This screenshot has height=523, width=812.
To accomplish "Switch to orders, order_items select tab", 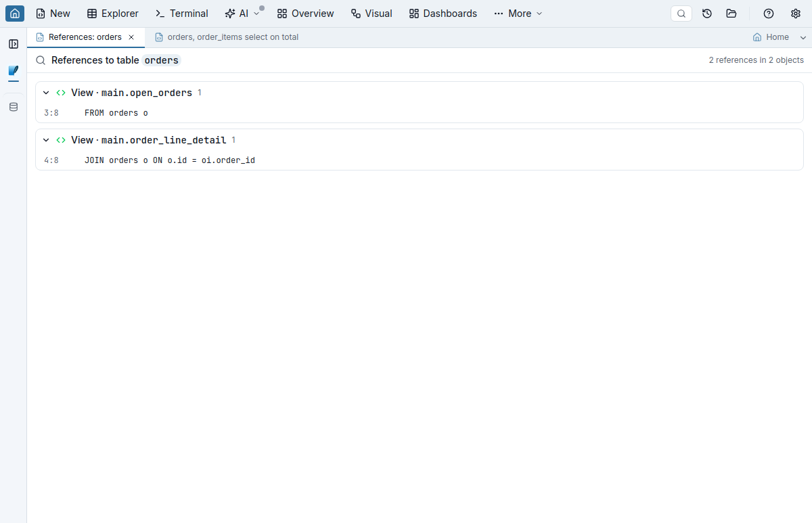I will click(227, 37).
